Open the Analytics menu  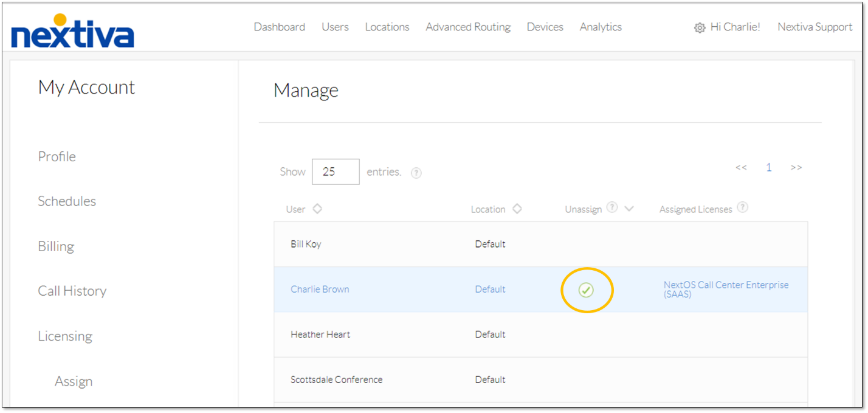601,27
